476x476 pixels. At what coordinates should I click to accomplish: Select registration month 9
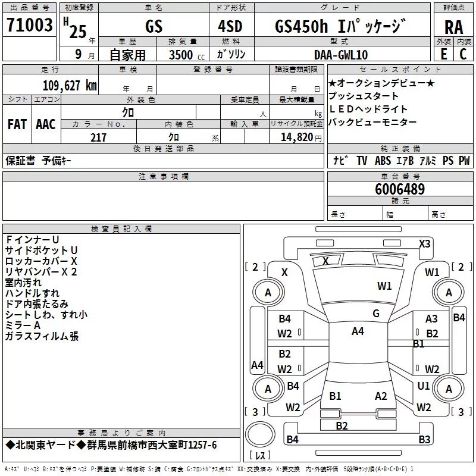(79, 54)
